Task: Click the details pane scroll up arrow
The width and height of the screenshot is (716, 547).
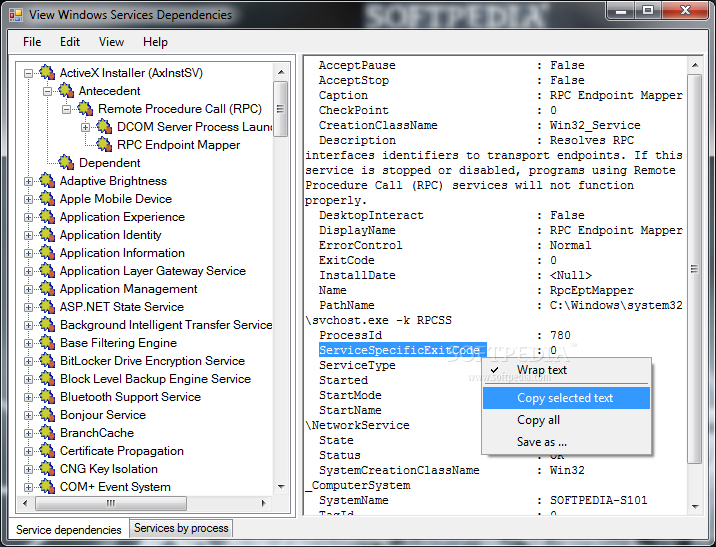Action: [x=695, y=65]
